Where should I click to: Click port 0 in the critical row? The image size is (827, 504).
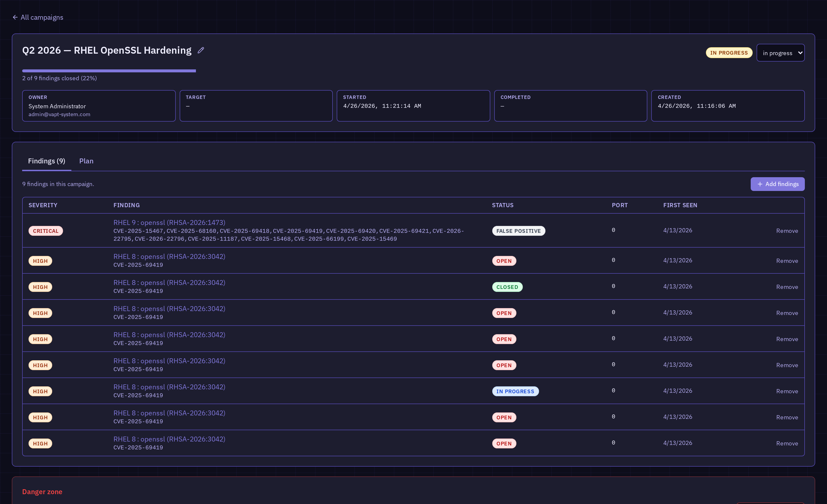coord(613,230)
